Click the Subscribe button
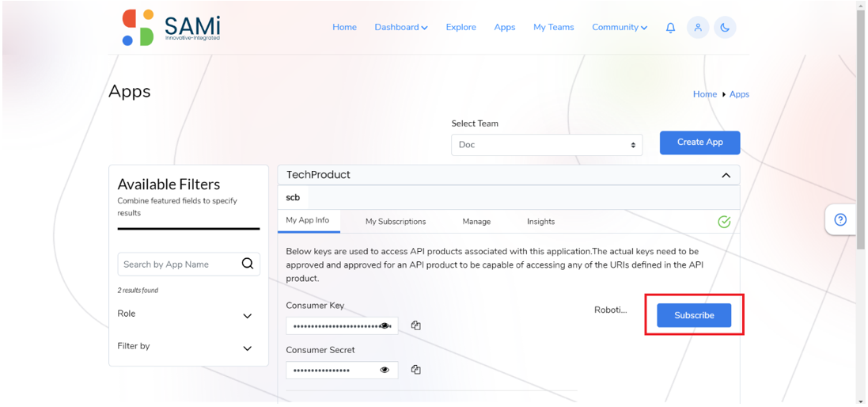Viewport: 868px width, 407px height. point(694,315)
